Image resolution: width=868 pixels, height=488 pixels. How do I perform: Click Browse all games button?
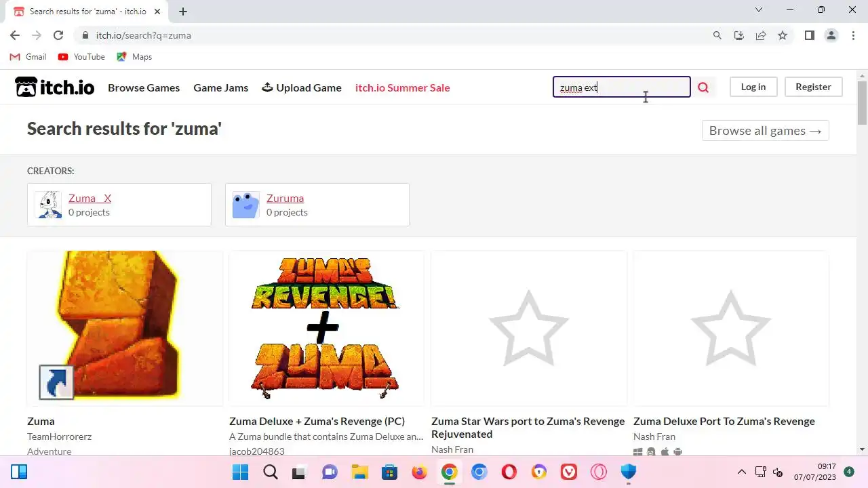(765, 131)
